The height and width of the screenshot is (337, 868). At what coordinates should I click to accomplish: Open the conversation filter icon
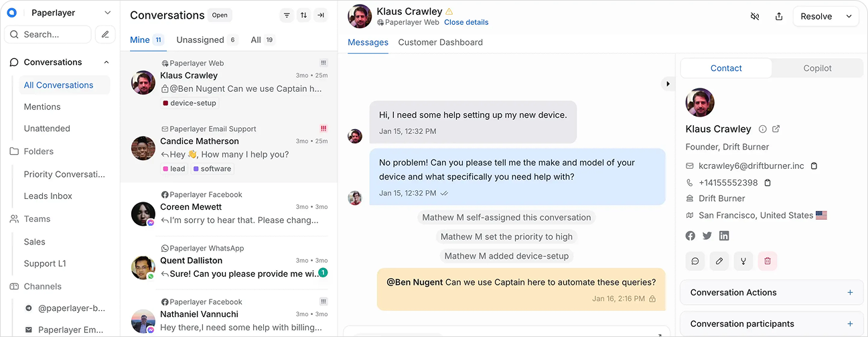click(x=287, y=15)
